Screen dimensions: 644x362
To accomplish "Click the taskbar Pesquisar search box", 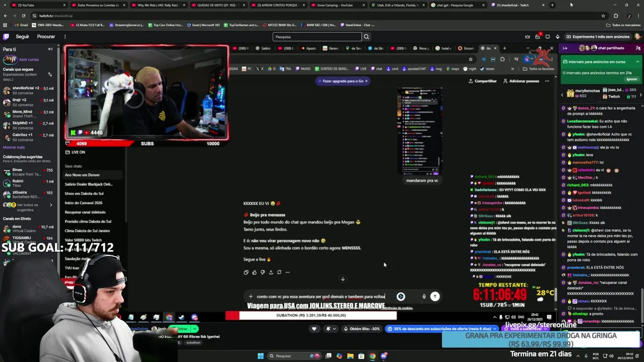I will point(295,356).
